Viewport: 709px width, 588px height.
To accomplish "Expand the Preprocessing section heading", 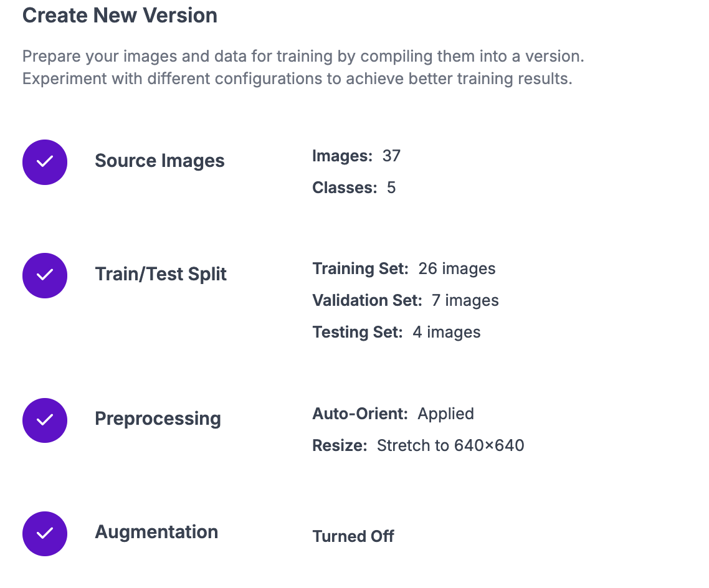I will tap(158, 419).
